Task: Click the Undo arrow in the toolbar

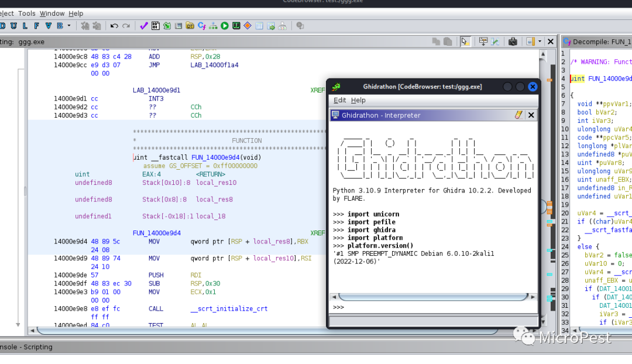Action: (114, 26)
